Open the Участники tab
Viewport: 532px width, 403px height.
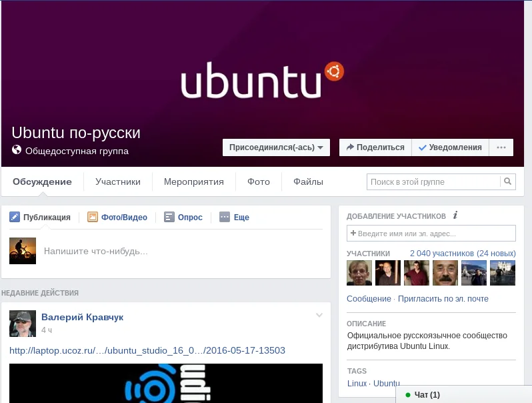pos(118,181)
